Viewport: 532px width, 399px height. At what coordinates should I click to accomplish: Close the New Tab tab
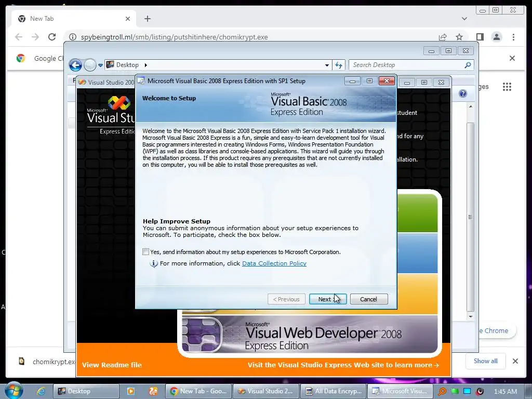(x=128, y=19)
